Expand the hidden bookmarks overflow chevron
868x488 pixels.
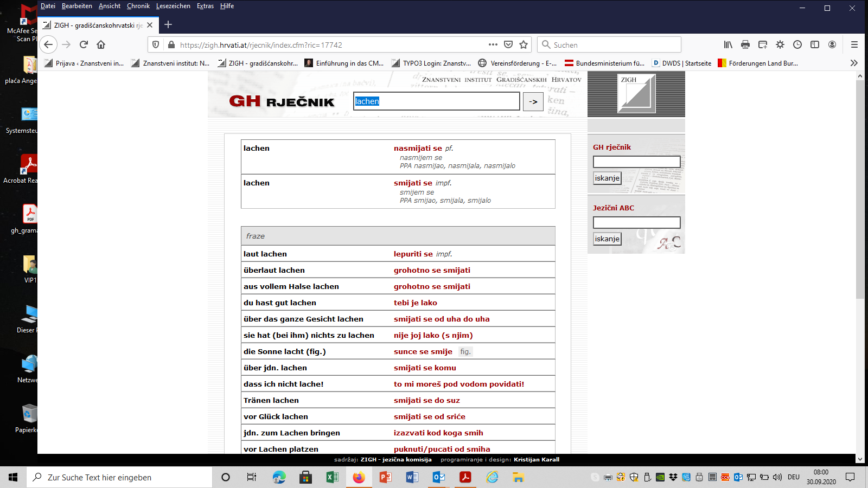[x=854, y=63]
